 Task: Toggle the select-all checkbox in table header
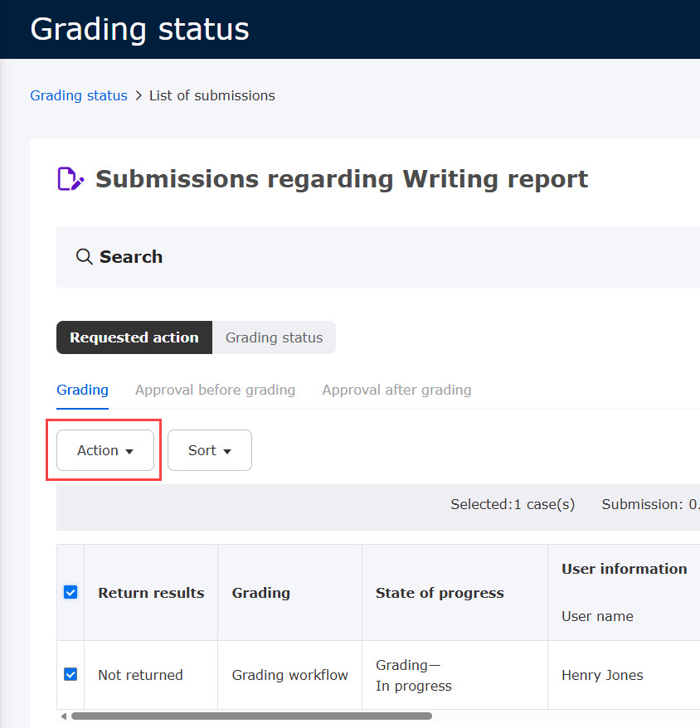[x=70, y=592]
